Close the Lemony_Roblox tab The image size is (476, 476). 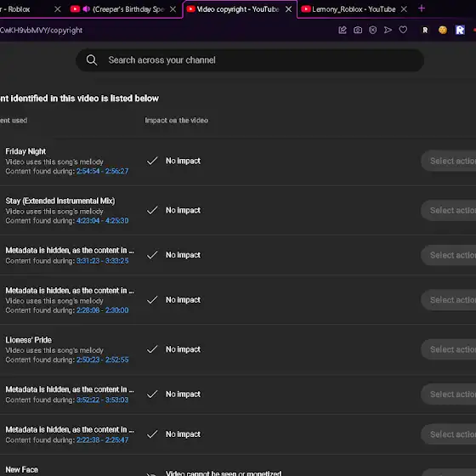coord(404,9)
